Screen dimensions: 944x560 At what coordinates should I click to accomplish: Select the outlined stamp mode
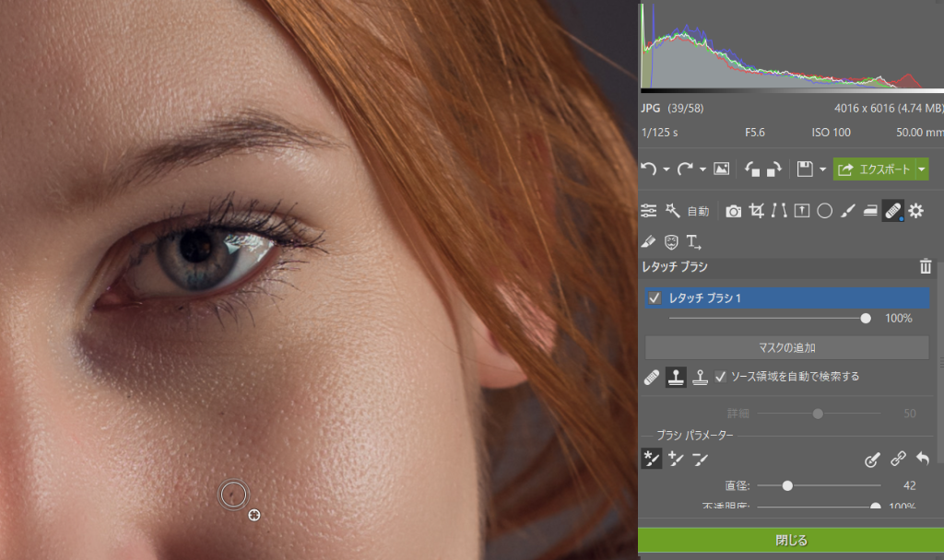coord(700,377)
